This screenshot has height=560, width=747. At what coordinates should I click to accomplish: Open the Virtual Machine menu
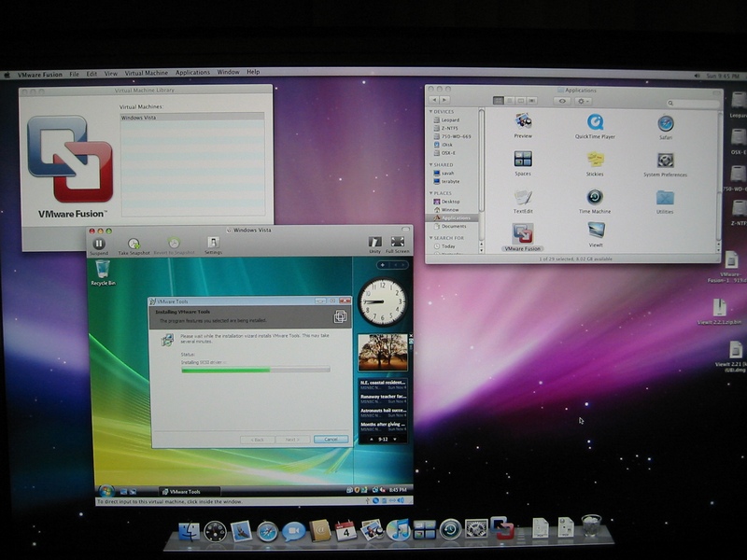147,73
